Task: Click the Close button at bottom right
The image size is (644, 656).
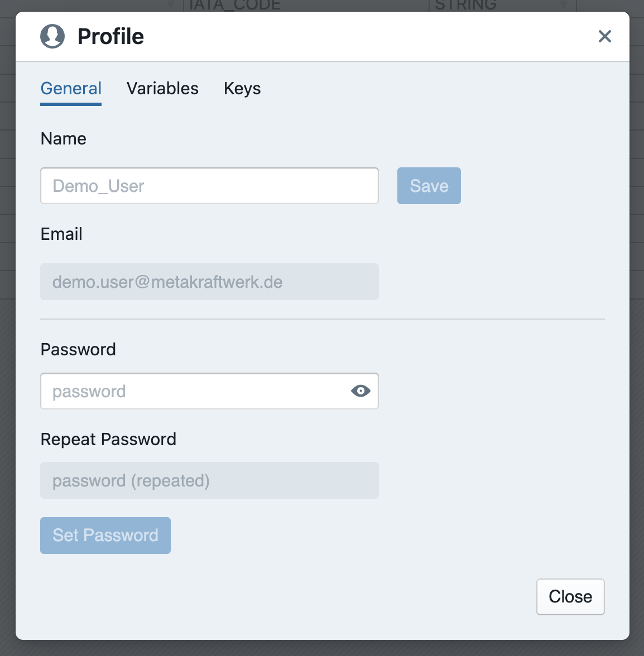Action: [x=570, y=596]
